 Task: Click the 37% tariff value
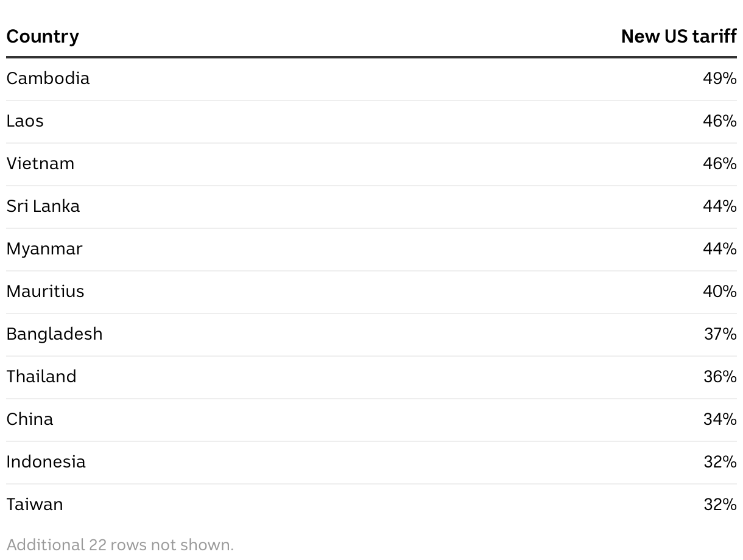pos(720,334)
